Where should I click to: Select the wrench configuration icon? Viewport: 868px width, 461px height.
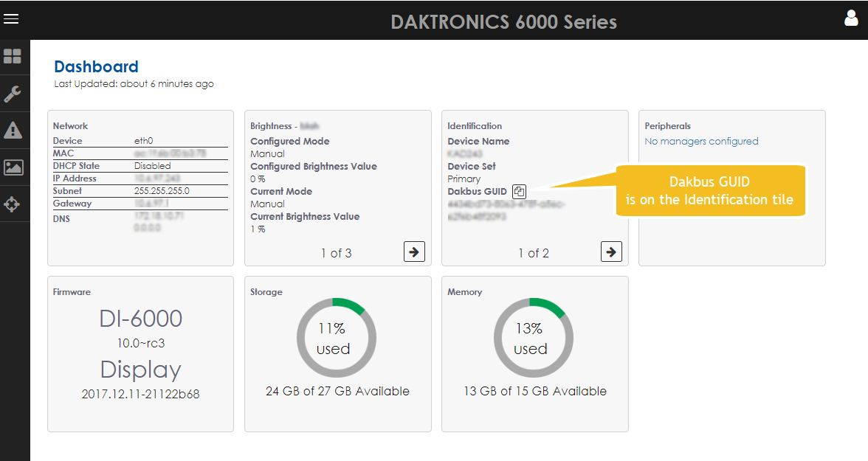tap(13, 94)
